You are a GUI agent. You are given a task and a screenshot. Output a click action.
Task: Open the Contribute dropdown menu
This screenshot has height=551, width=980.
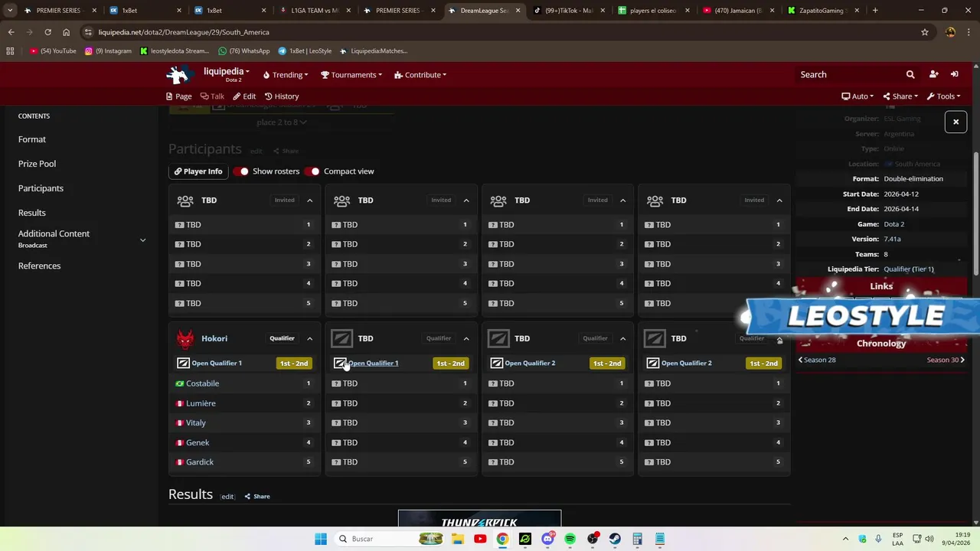click(420, 75)
